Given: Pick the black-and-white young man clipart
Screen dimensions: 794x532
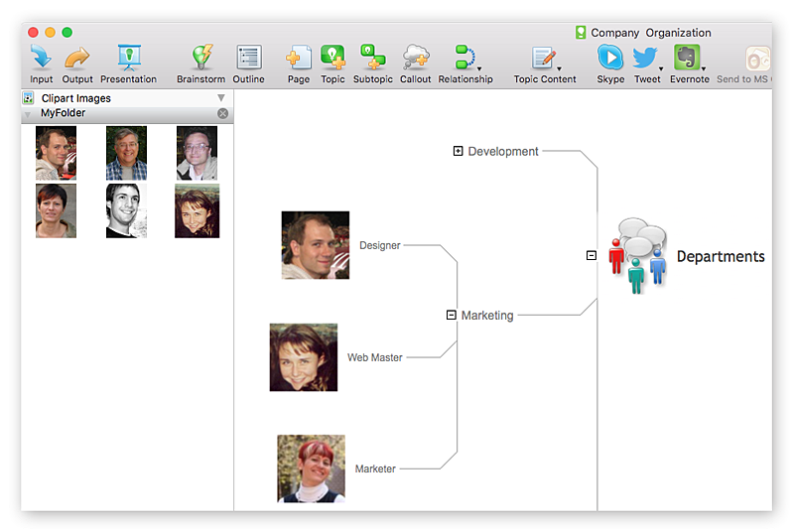Looking at the screenshot, I should click(x=126, y=210).
